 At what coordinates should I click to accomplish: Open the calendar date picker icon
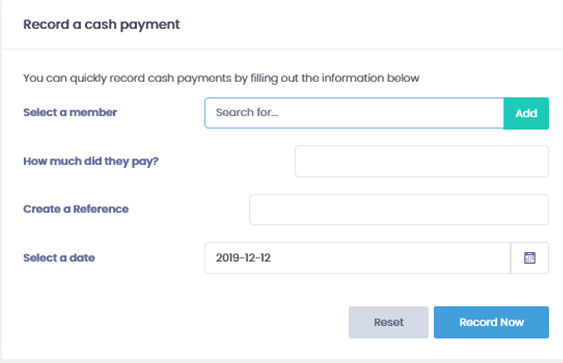click(x=530, y=258)
